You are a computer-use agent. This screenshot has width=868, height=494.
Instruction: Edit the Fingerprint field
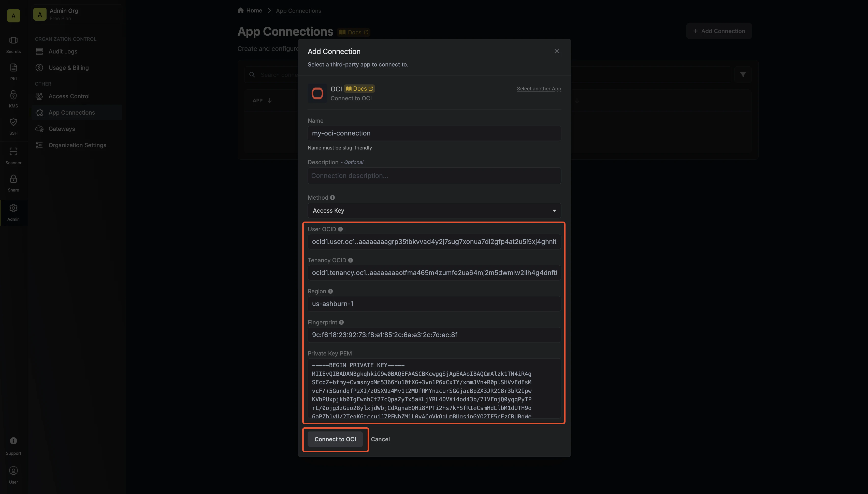(x=434, y=335)
